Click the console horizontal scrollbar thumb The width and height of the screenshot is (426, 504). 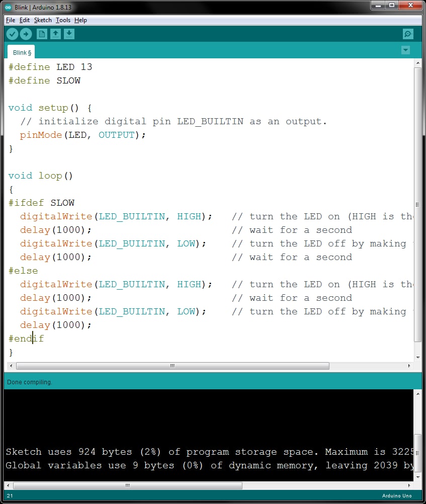coord(128,485)
